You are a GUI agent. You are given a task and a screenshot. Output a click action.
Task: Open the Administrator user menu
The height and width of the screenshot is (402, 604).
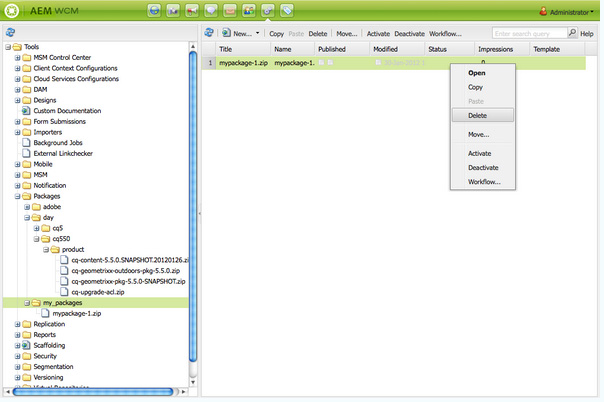point(566,12)
